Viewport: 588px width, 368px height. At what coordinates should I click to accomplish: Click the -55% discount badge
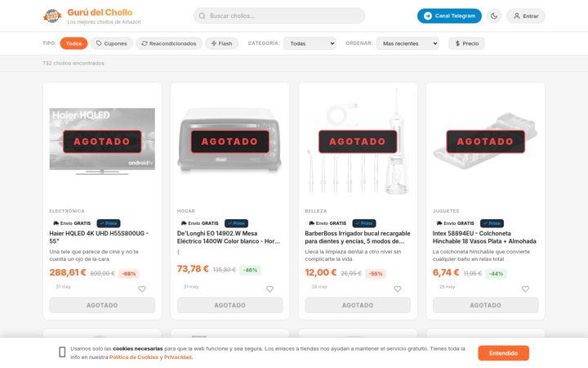[x=376, y=274]
